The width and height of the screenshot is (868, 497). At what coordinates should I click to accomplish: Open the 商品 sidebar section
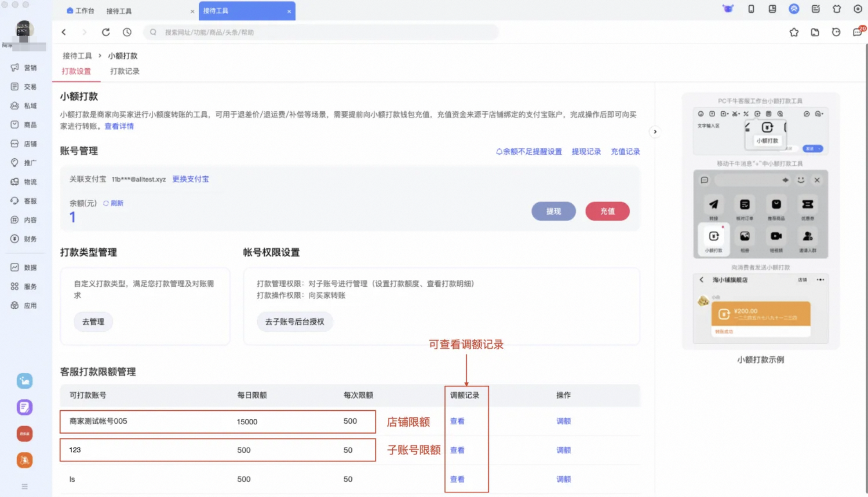tap(24, 125)
